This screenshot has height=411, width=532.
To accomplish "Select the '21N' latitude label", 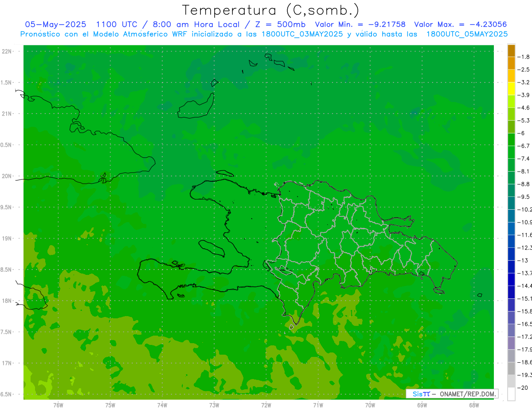I will [7, 114].
